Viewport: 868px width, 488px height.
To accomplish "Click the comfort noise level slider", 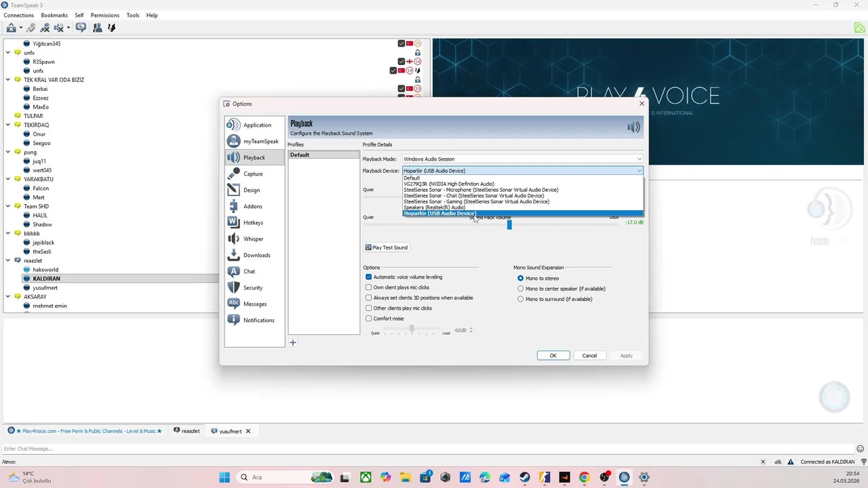I will click(412, 329).
